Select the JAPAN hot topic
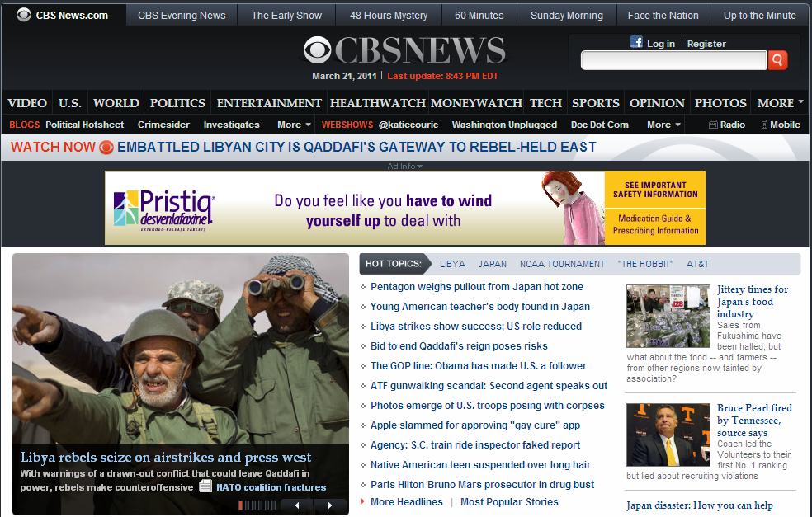This screenshot has height=517, width=812. pos(493,264)
